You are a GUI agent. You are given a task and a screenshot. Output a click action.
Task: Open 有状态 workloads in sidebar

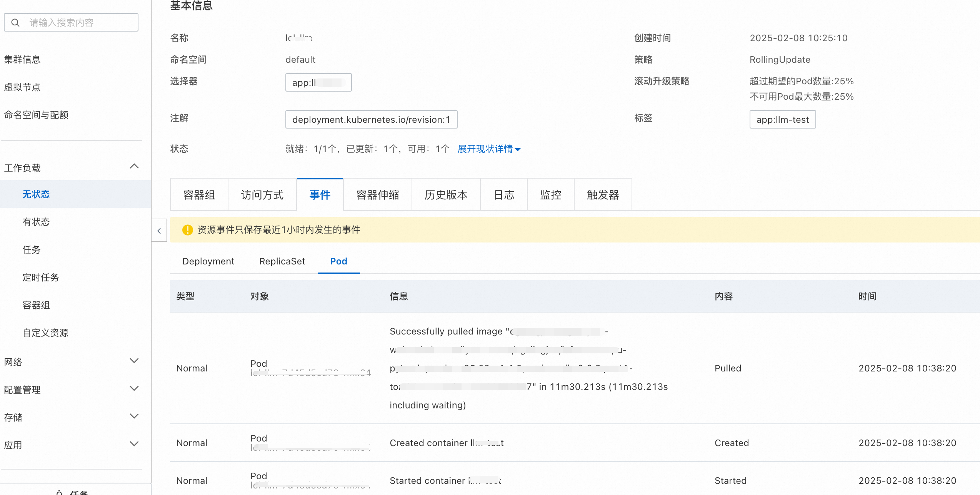click(36, 222)
